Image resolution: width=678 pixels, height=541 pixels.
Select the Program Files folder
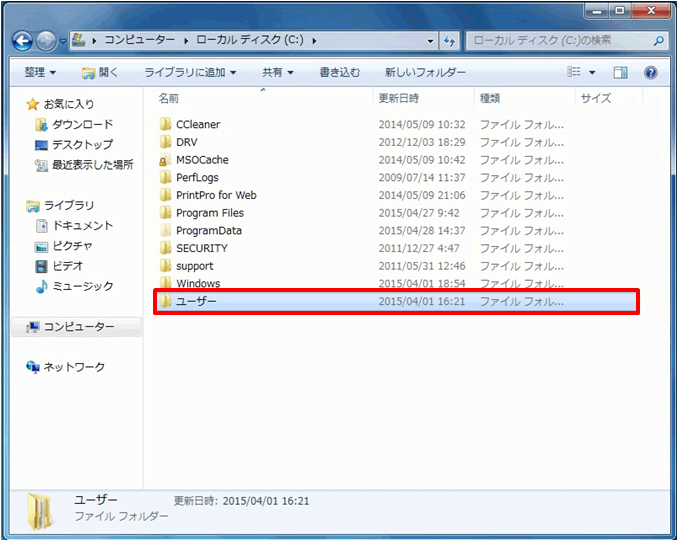click(x=210, y=213)
